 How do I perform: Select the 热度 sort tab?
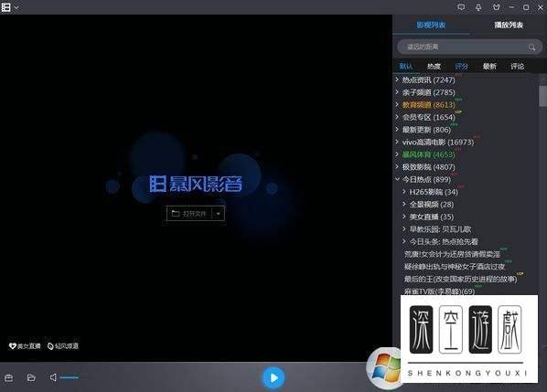434,66
